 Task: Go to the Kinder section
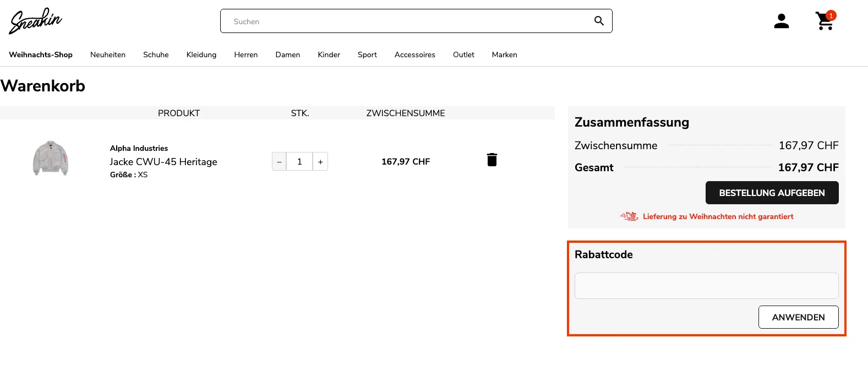[x=329, y=55]
